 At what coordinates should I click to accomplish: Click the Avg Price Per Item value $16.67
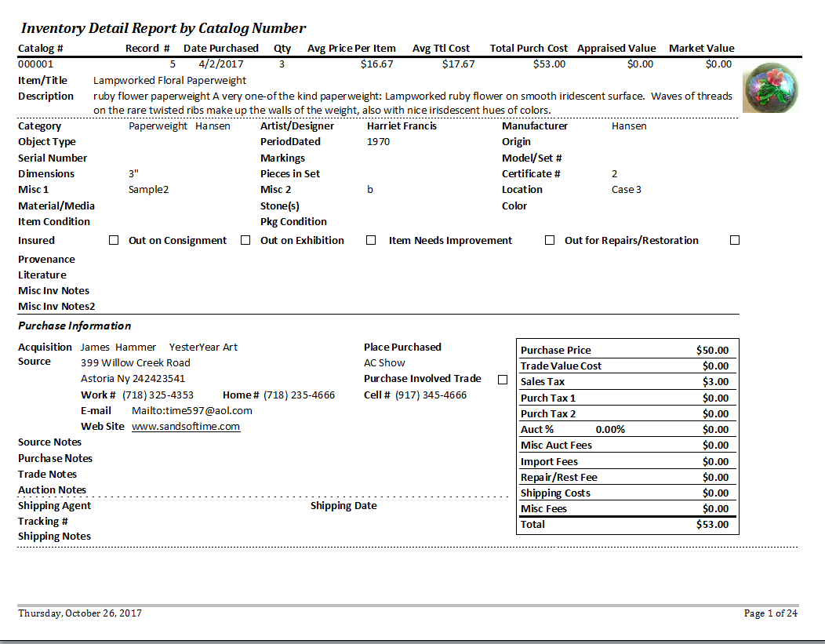click(376, 64)
